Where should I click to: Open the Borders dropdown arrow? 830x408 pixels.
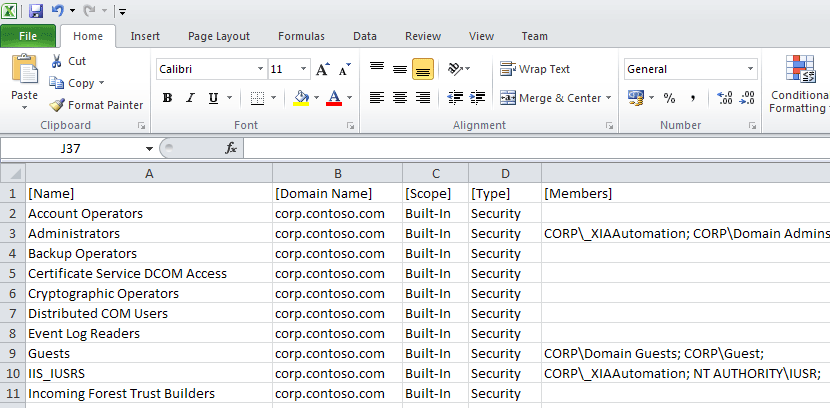pos(273,98)
